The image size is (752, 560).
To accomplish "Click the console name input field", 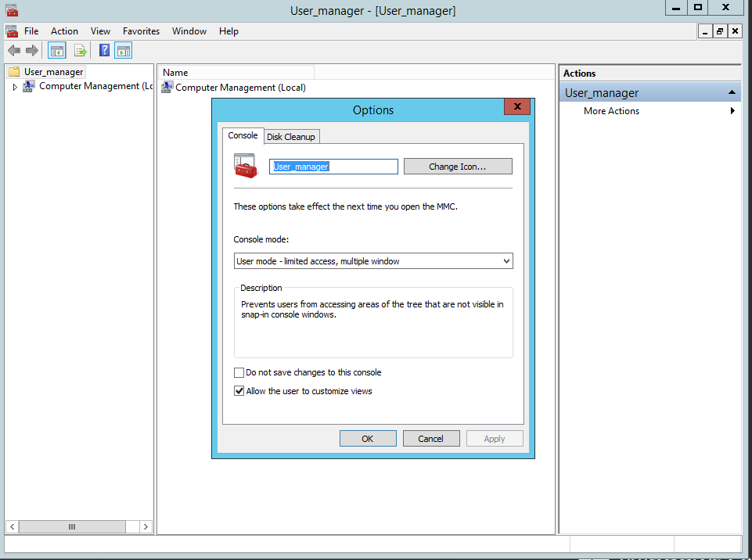I will tap(333, 167).
